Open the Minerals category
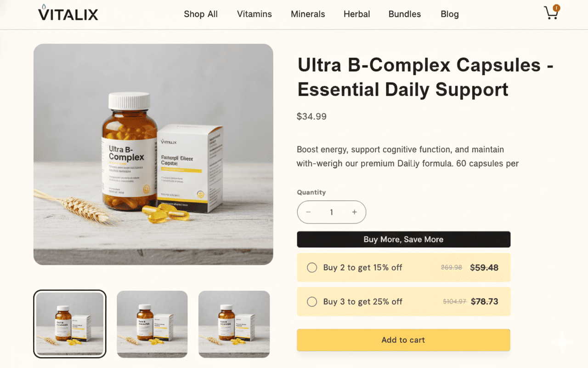Image resolution: width=588 pixels, height=368 pixels. coord(308,14)
